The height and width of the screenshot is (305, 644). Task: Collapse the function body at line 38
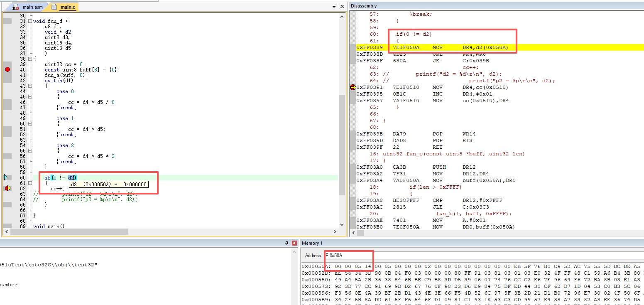point(30,59)
